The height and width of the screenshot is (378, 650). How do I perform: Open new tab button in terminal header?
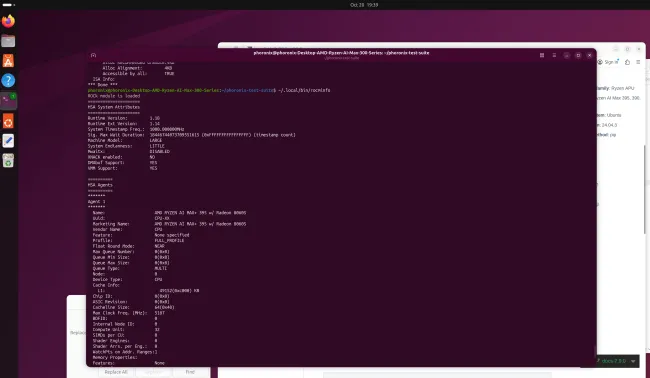[93, 55]
